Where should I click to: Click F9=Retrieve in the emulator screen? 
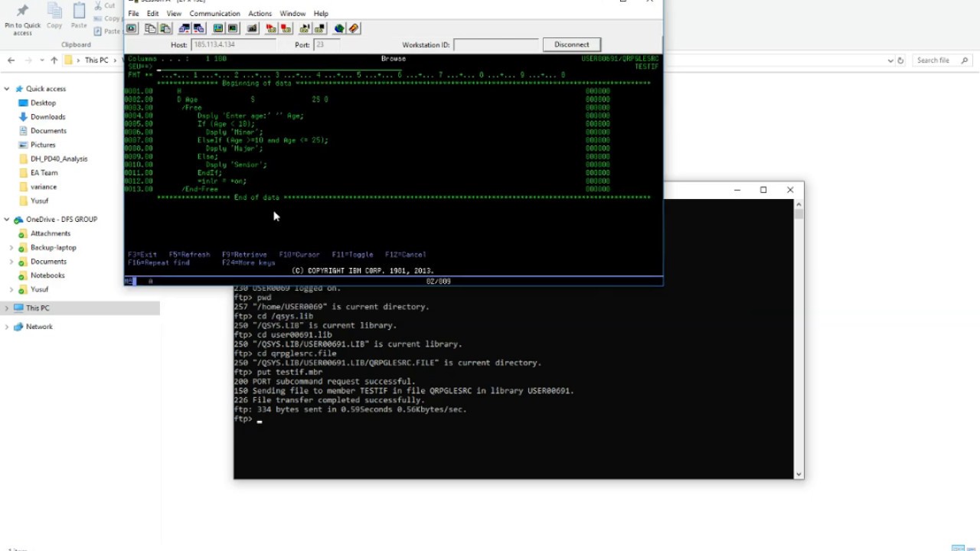click(245, 254)
